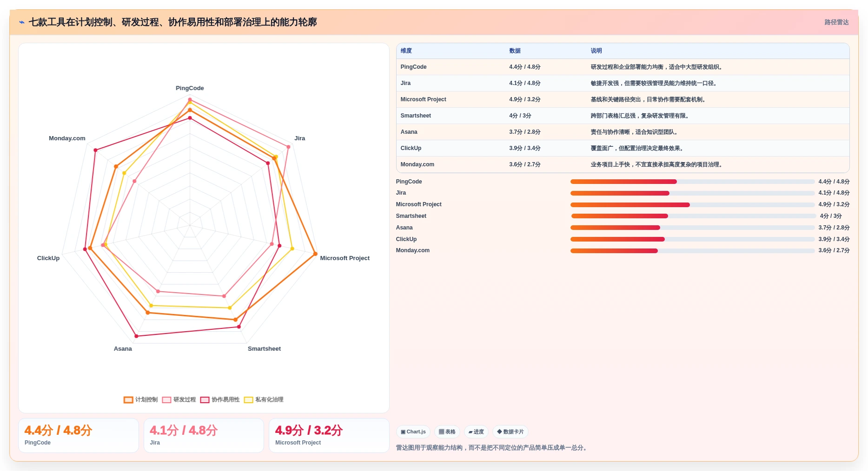
Task: Toggle the 计划控制 legend swatch
Action: (128, 400)
